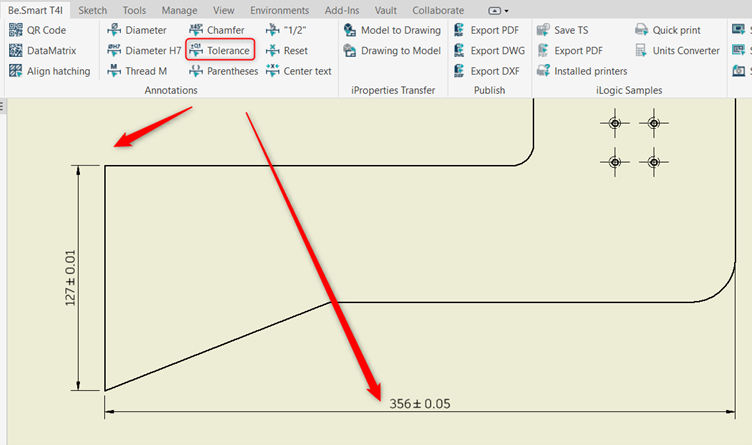Click the Quick print icon
This screenshot has width=752, height=445.
(641, 30)
